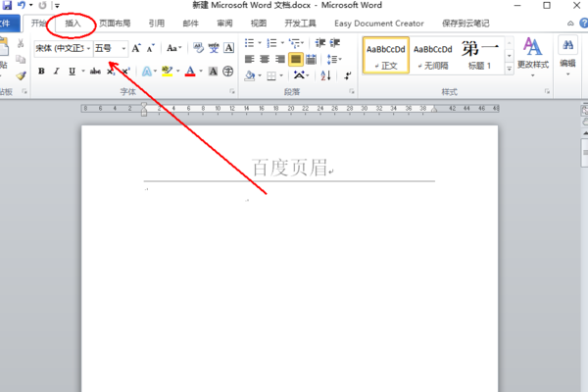Toggle character shading
This screenshot has height=392, width=588.
point(213,71)
